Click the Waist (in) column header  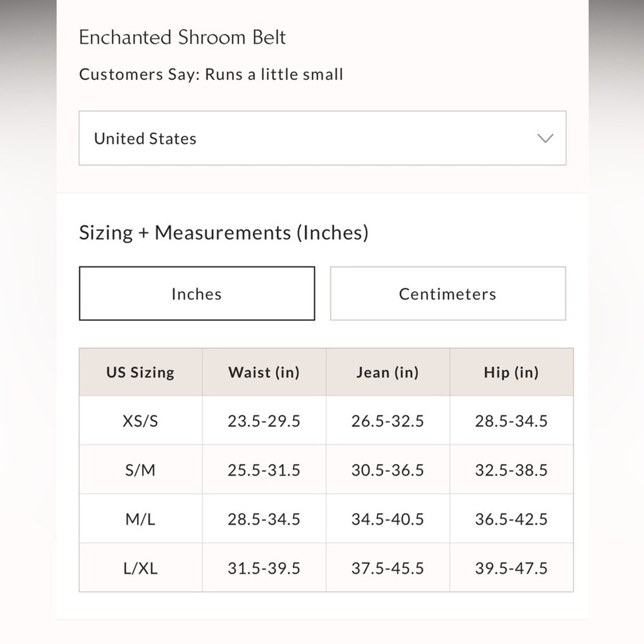(264, 372)
